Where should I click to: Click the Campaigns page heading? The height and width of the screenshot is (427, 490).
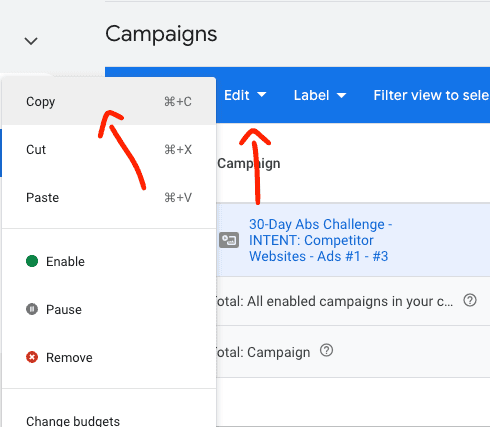click(161, 35)
